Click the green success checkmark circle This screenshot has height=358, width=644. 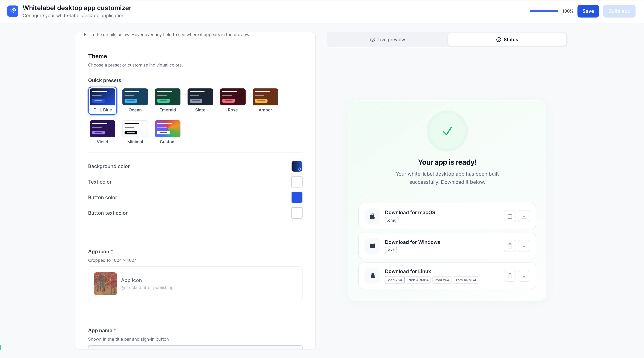click(x=447, y=131)
